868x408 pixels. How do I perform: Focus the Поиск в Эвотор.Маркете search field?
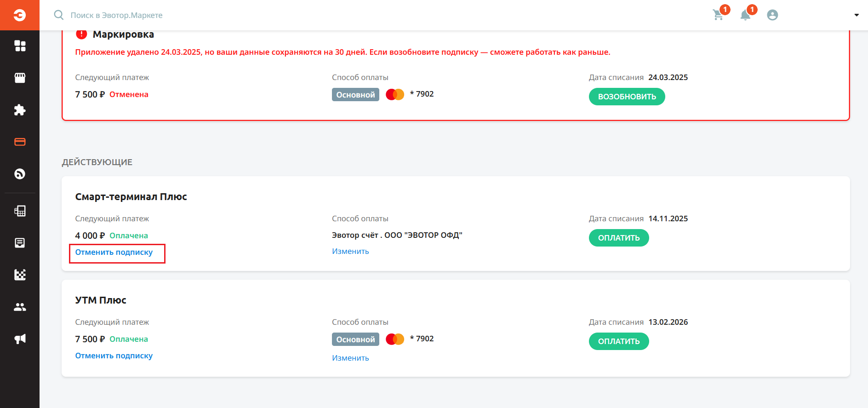(x=116, y=15)
